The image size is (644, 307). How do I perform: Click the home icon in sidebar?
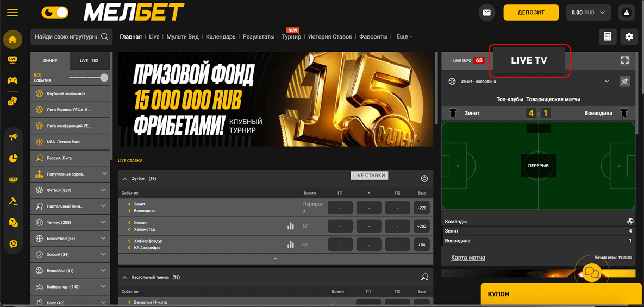tap(12, 39)
